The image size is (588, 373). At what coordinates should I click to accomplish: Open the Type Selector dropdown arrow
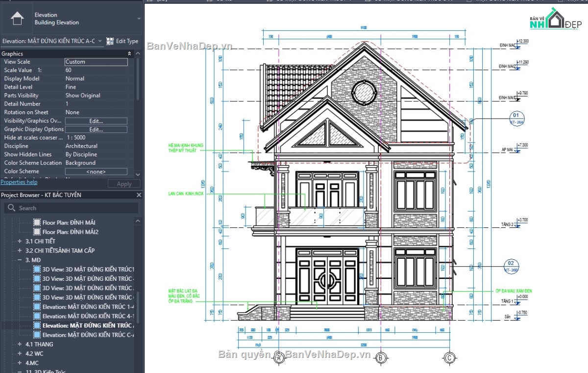click(139, 19)
